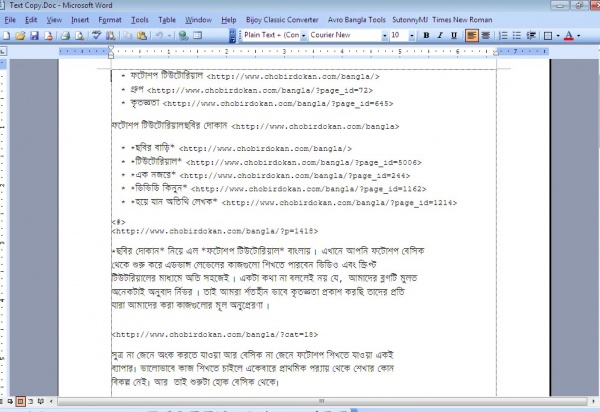This screenshot has height=412, width=600.
Task: Toggle center alignment
Action: 486,36
